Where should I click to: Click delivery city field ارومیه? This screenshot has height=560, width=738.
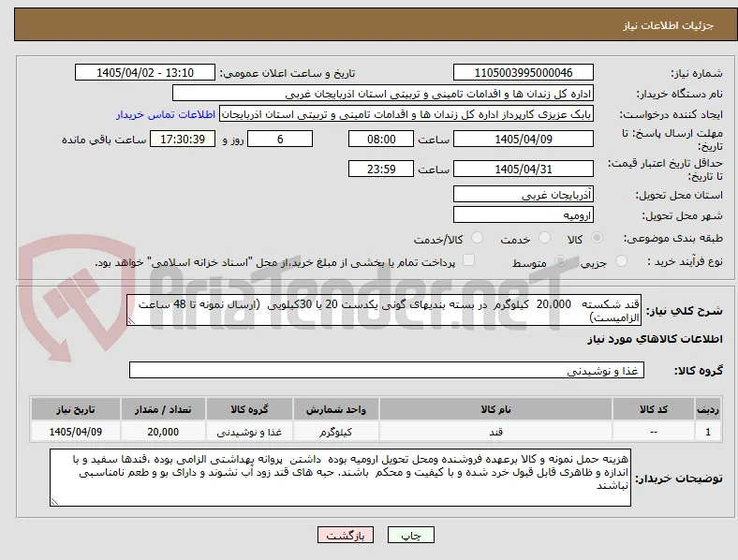[x=524, y=215]
